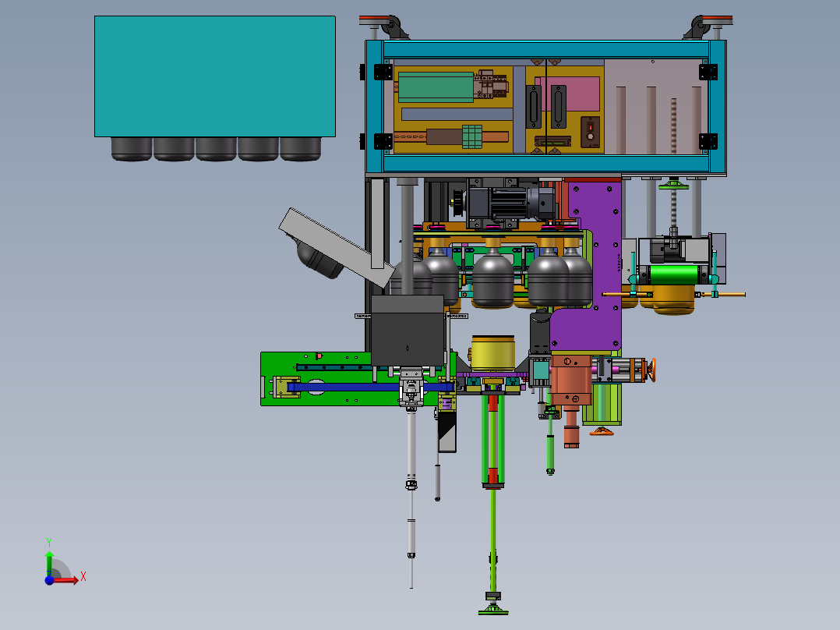Select the teal grid component in the cabinet

(x=472, y=136)
